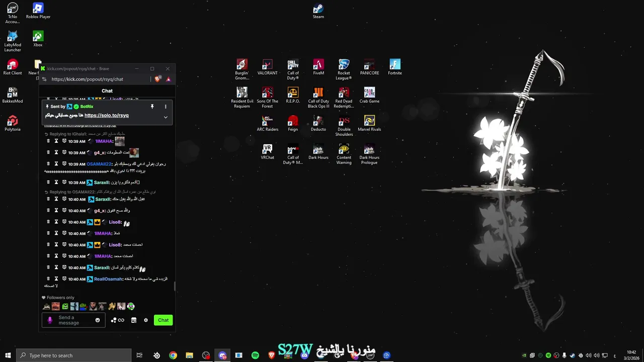
Task: Open the Kick shop storefront icon
Action: click(x=134, y=320)
